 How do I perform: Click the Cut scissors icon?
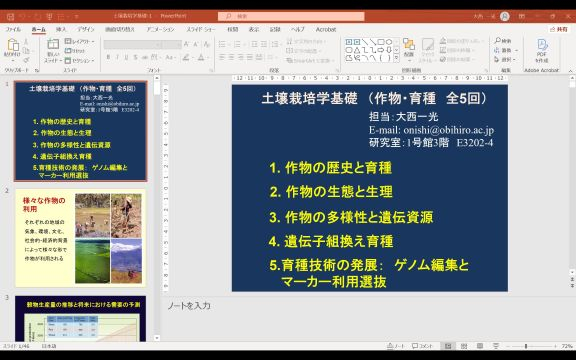click(x=26, y=42)
